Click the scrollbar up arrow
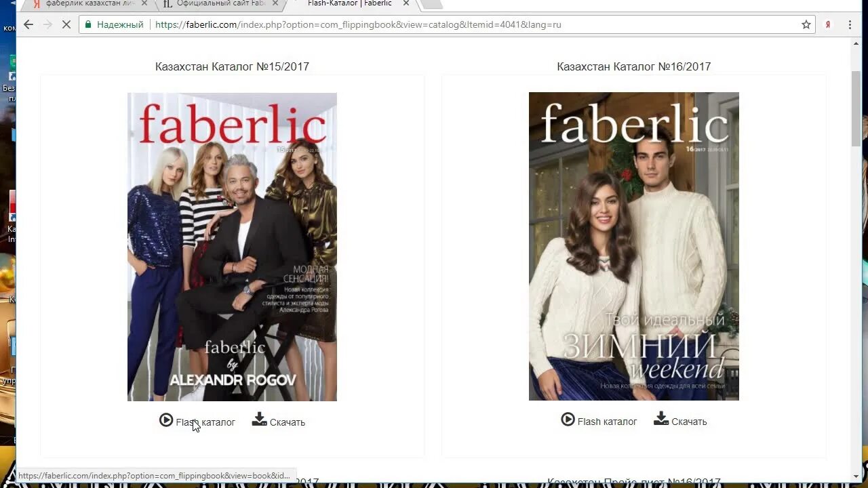This screenshot has width=868, height=488. (856, 44)
